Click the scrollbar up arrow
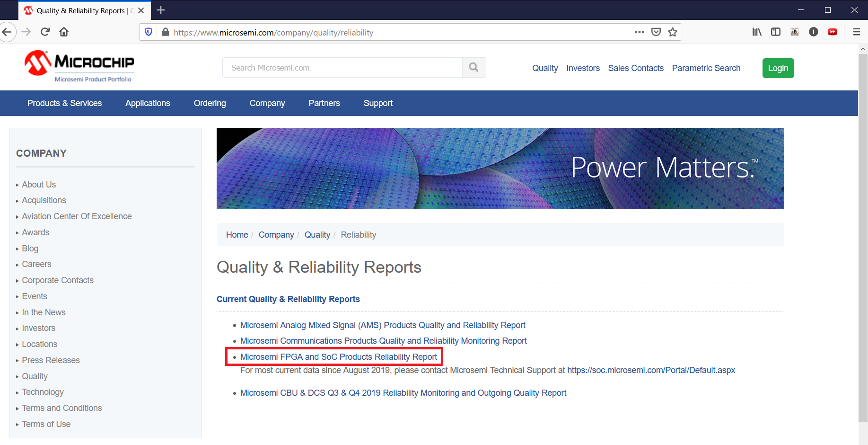Screen dimensions: 868x445 (863, 49)
